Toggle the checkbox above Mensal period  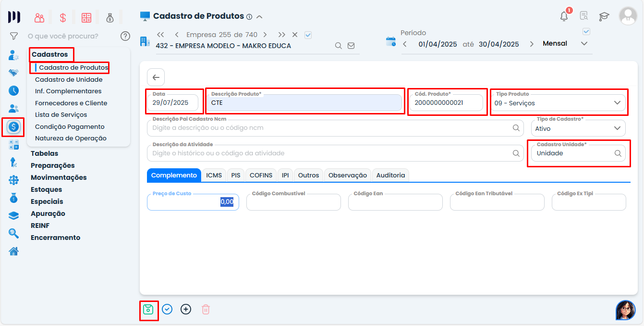click(586, 32)
